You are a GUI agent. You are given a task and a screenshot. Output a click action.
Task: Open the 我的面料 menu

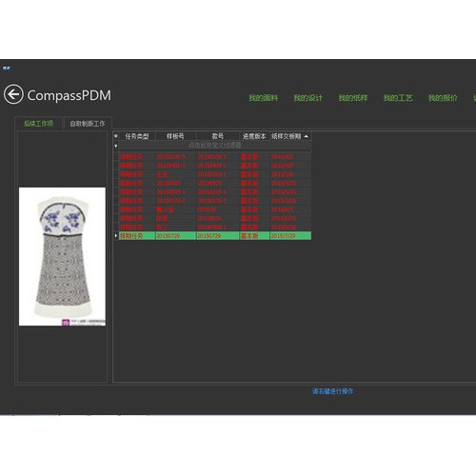(x=264, y=98)
